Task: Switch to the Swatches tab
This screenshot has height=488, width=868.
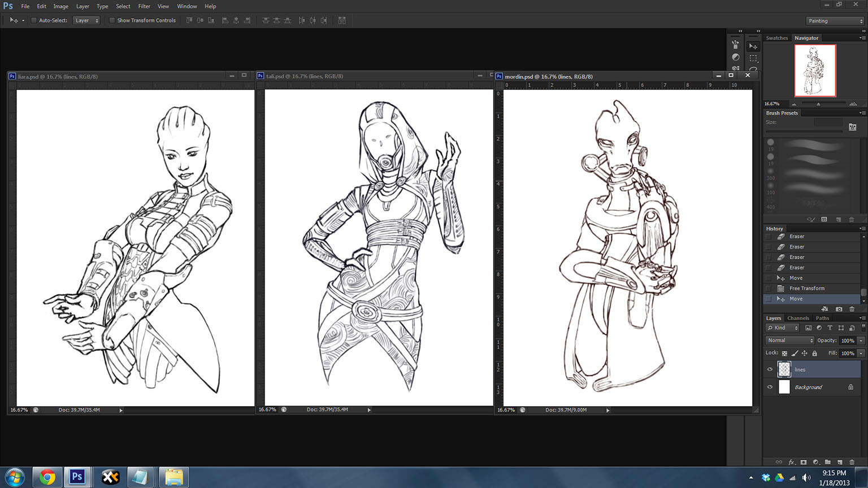Action: click(777, 38)
